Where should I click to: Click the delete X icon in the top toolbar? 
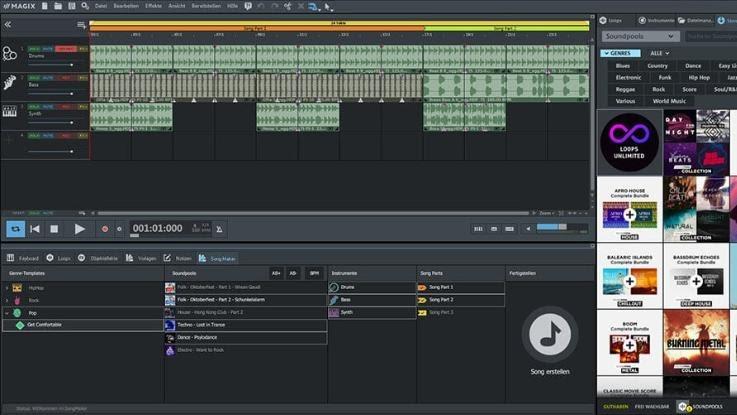301,6
